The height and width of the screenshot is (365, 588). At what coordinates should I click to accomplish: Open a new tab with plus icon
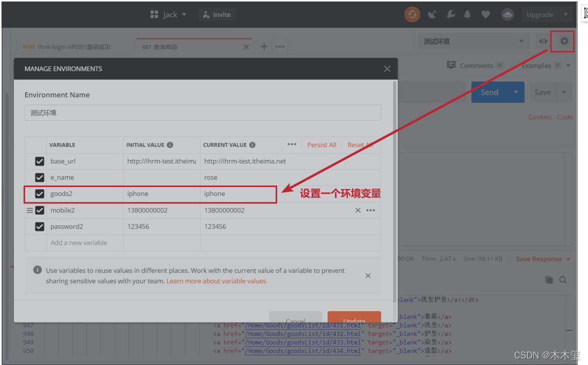(264, 46)
